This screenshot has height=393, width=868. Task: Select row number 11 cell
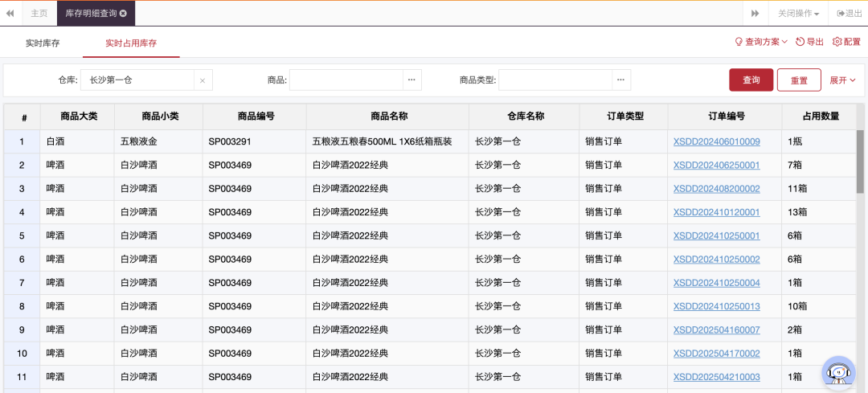[x=23, y=377]
